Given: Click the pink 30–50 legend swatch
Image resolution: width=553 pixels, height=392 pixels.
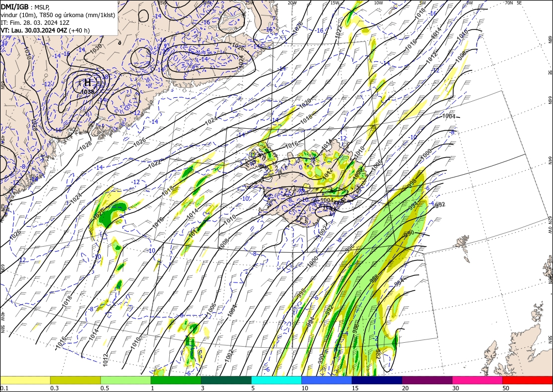Looking at the screenshot, I should (478, 380).
